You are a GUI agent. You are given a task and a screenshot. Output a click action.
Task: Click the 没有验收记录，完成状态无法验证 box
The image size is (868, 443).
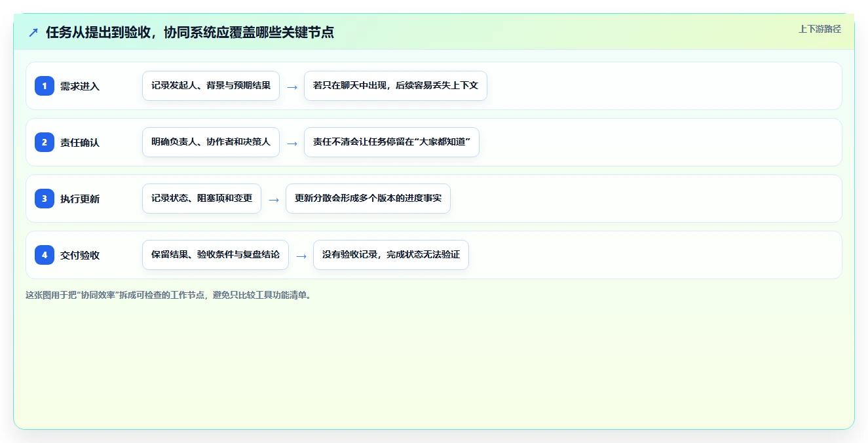[391, 255]
